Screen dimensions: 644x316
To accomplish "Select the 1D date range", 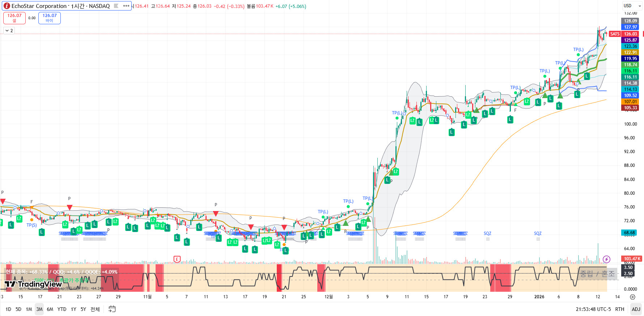I will 8,309.
